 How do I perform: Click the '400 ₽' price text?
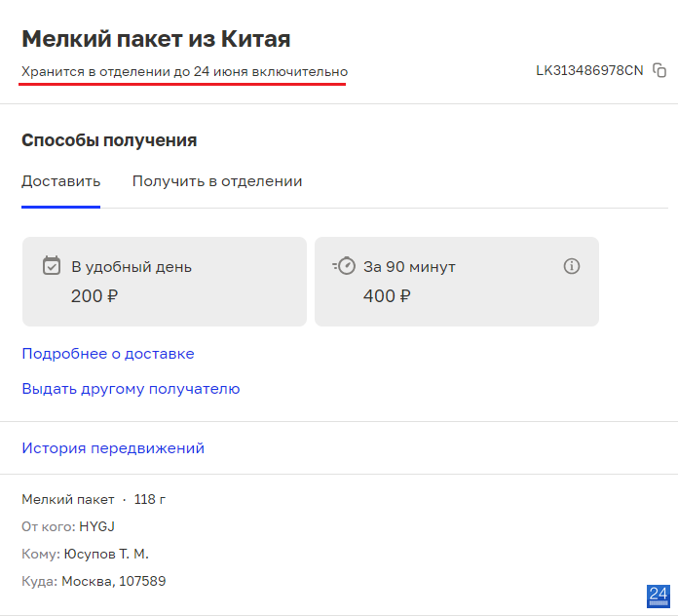[387, 296]
